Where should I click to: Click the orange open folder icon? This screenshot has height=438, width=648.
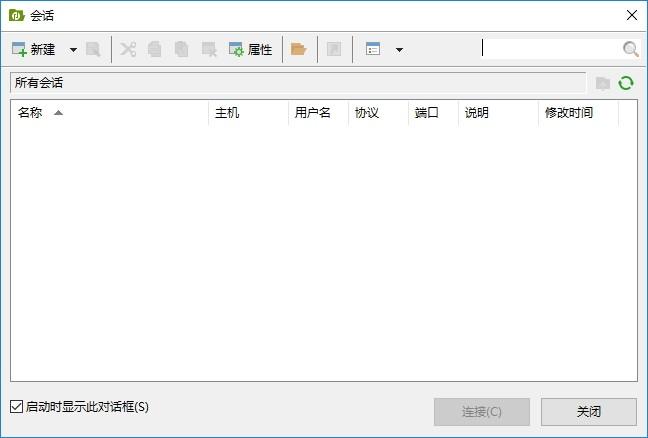[x=298, y=50]
